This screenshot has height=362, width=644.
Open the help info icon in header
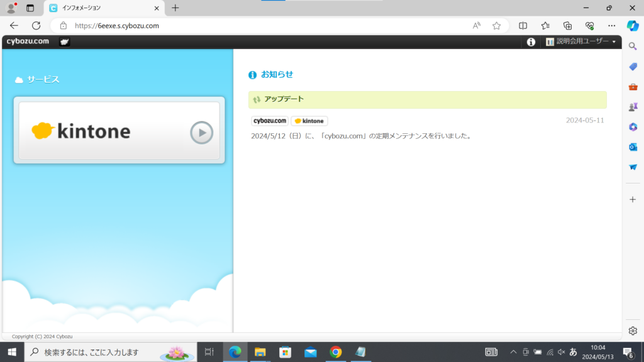[531, 42]
